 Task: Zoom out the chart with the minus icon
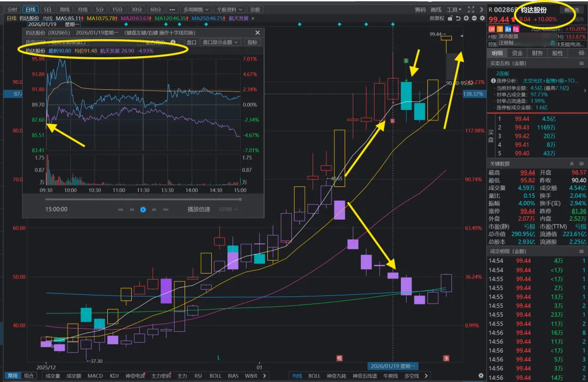474,18
